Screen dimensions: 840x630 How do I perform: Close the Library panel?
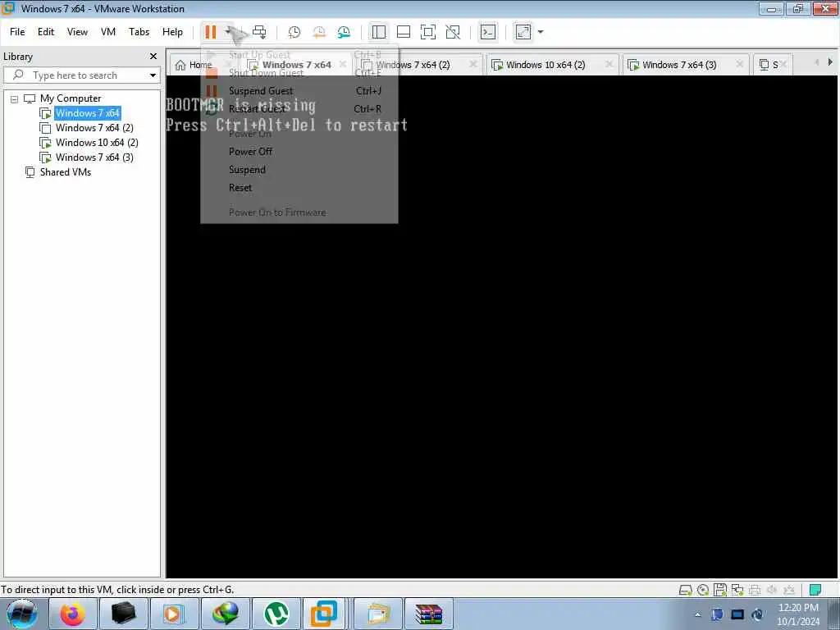coord(153,57)
